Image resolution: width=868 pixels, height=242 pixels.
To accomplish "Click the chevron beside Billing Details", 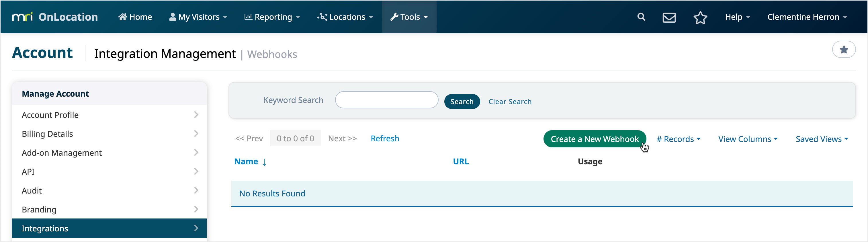I will 196,133.
